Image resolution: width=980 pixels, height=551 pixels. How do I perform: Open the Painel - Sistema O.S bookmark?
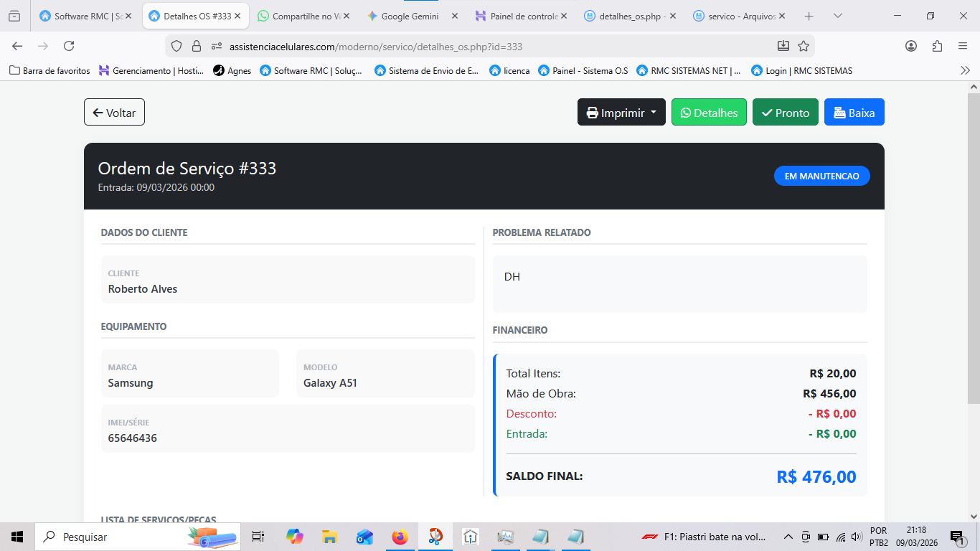coord(583,70)
